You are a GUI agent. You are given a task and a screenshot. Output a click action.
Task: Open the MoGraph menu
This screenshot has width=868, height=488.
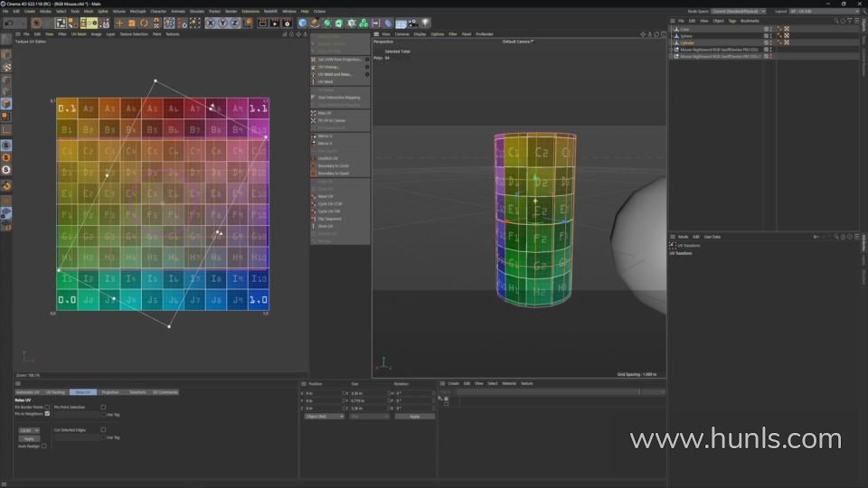[x=137, y=11]
